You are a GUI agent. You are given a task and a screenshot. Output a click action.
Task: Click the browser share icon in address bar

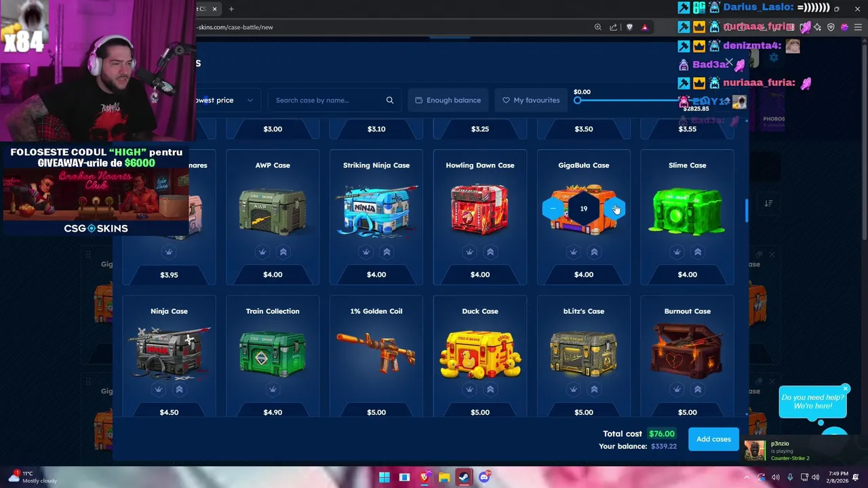click(x=613, y=27)
